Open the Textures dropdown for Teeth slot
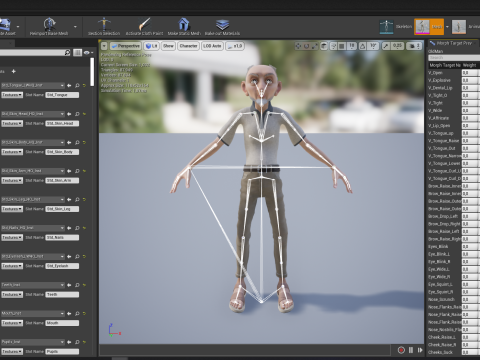Screen dimensions: 480x360 pos(12,295)
